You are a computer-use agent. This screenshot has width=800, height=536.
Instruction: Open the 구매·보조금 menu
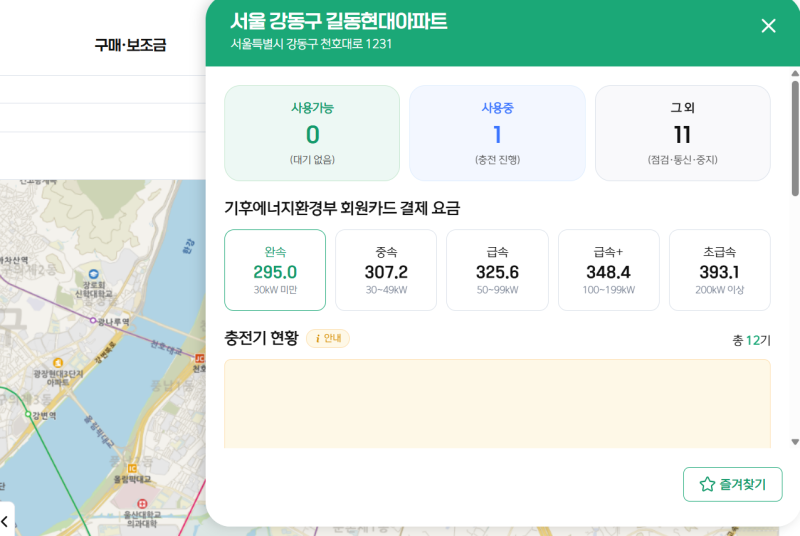[x=130, y=45]
